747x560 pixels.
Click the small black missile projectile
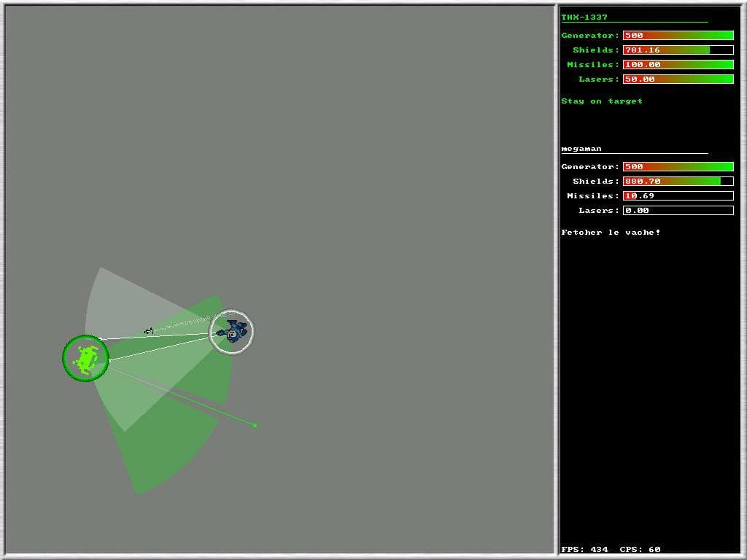click(x=149, y=331)
